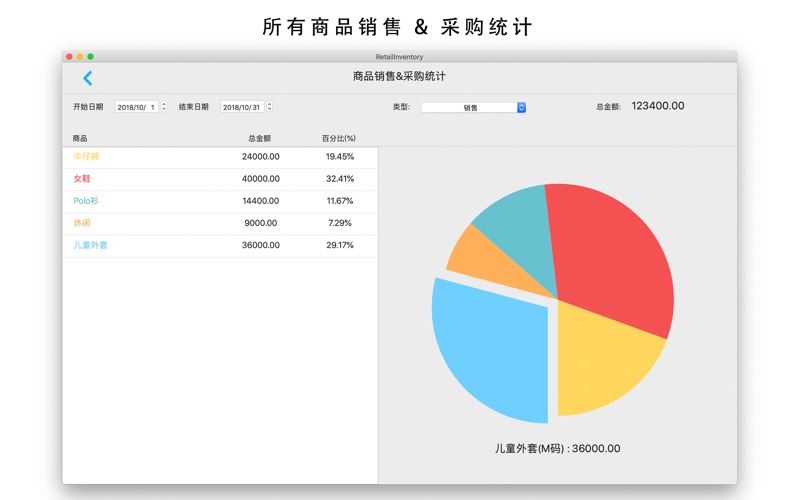Select the 女鞋 product row
This screenshot has height=500, width=800.
[x=220, y=179]
